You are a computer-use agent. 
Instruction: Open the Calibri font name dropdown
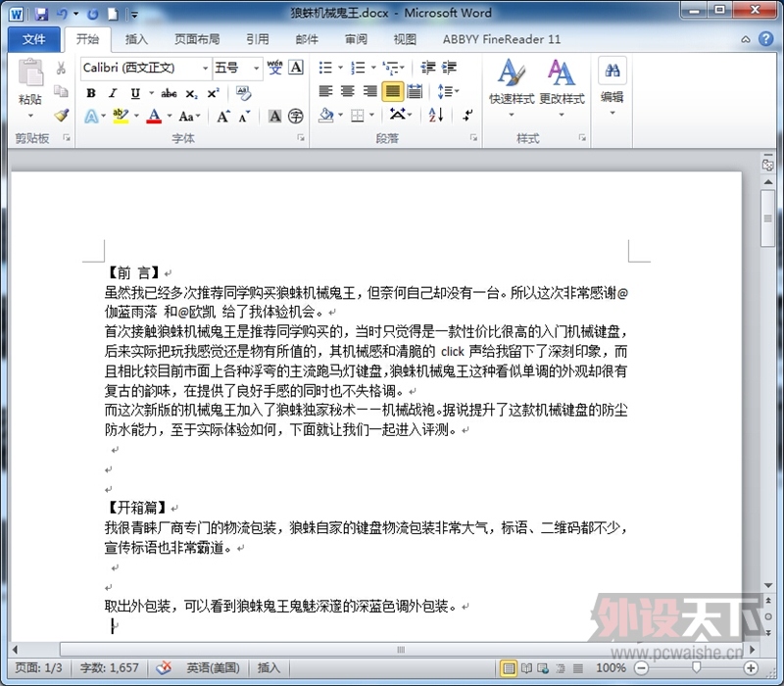(x=205, y=68)
